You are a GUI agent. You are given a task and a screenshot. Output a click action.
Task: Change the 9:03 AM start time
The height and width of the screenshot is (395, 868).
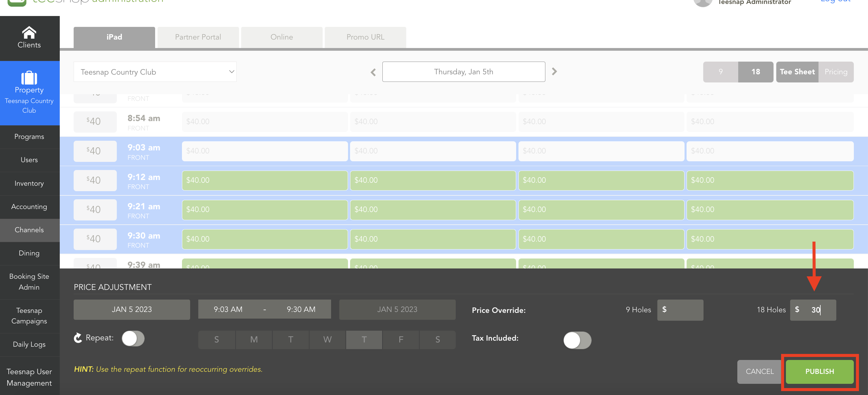(228, 310)
